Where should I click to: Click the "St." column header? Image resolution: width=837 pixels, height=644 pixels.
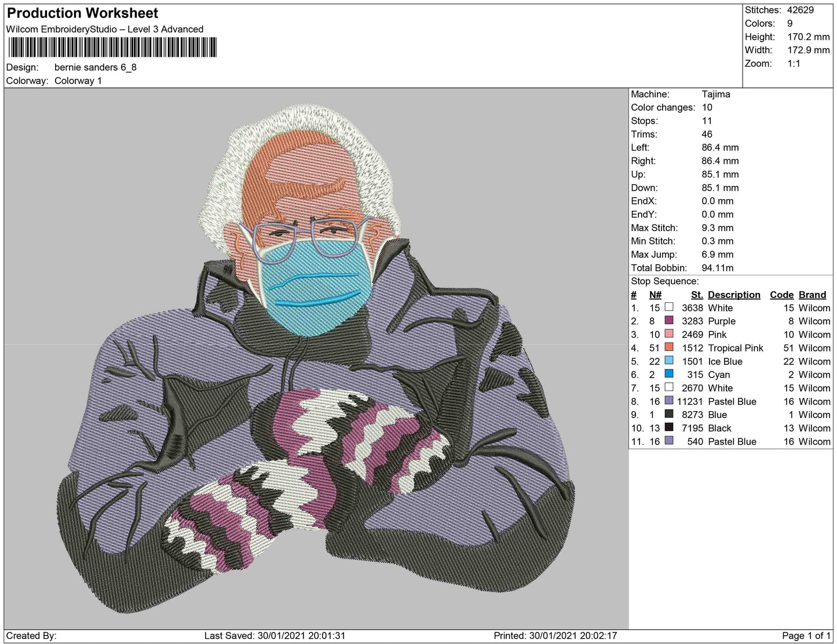pos(697,294)
